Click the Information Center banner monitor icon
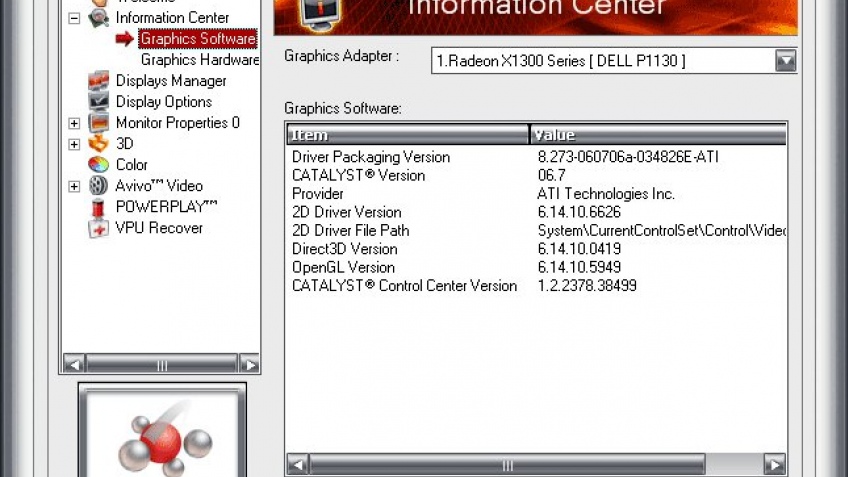This screenshot has width=848, height=477. click(321, 15)
